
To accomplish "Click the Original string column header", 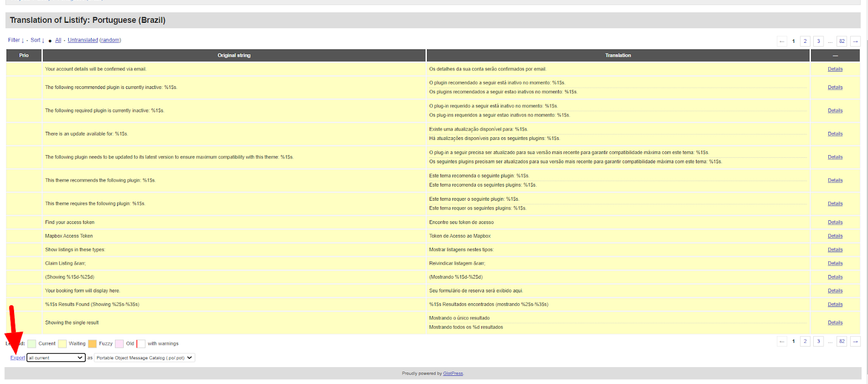I will click(x=234, y=55).
